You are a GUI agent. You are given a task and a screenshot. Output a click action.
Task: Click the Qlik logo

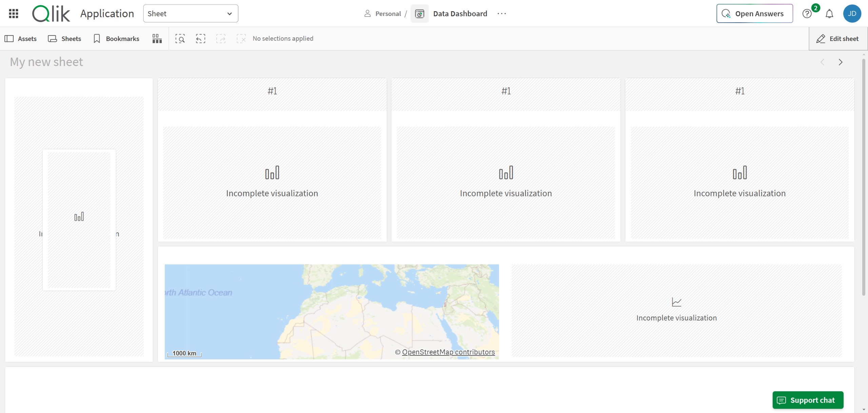(x=51, y=14)
